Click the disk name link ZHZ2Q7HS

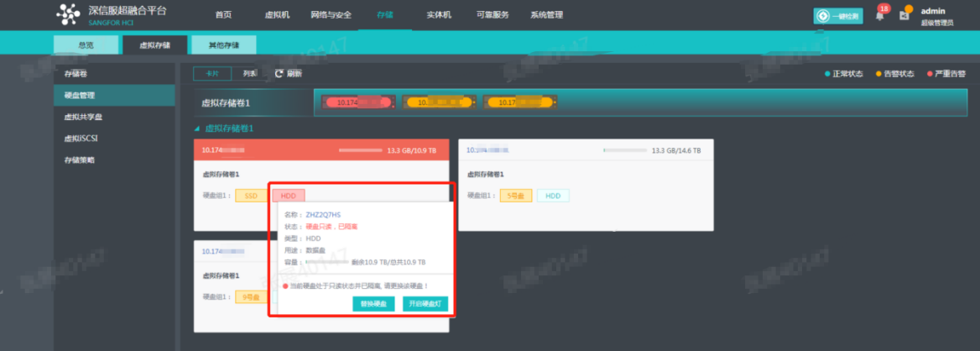323,215
